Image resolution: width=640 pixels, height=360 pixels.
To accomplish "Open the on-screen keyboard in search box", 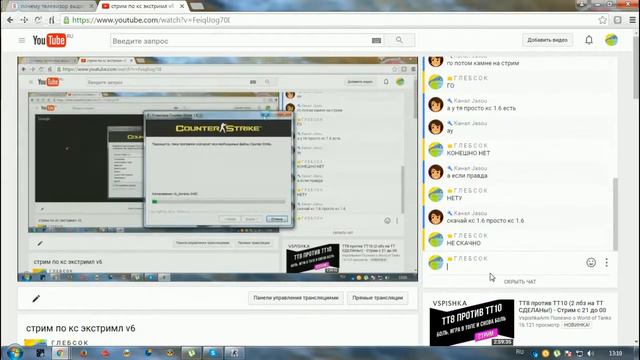I will tap(376, 40).
